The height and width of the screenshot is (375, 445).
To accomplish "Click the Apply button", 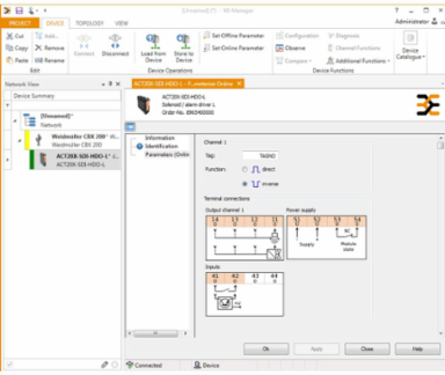I will coord(316,349).
